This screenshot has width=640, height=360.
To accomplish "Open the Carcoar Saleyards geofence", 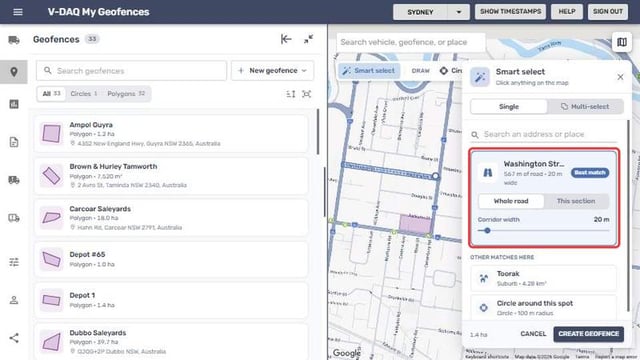I will click(x=171, y=218).
